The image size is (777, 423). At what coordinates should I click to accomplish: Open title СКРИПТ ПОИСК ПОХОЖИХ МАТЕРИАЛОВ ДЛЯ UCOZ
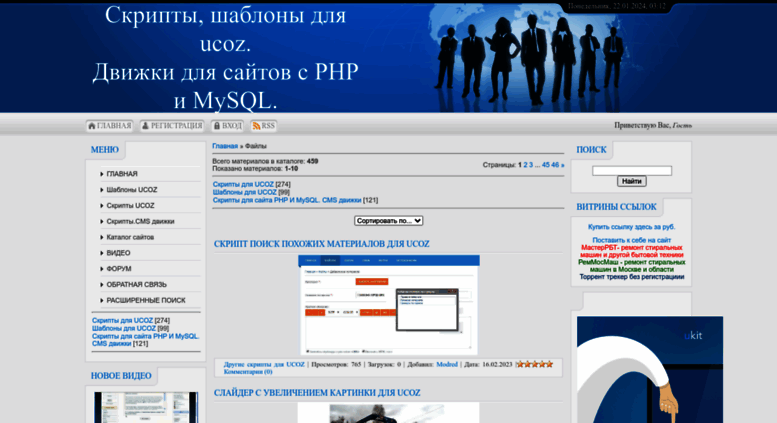[322, 244]
